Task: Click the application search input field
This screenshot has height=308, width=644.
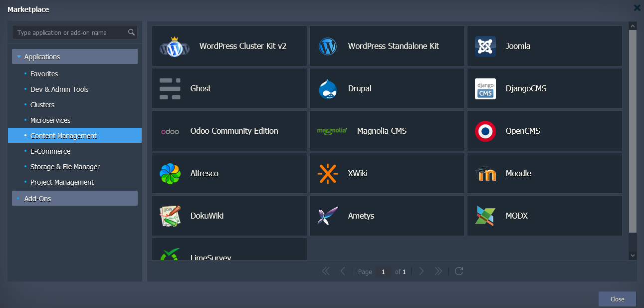Action: pos(75,32)
